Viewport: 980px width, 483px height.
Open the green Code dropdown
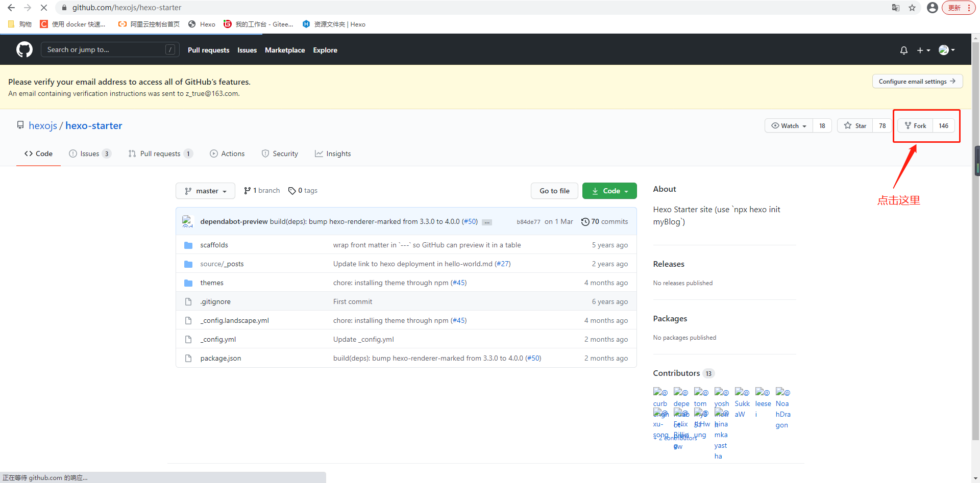point(609,190)
